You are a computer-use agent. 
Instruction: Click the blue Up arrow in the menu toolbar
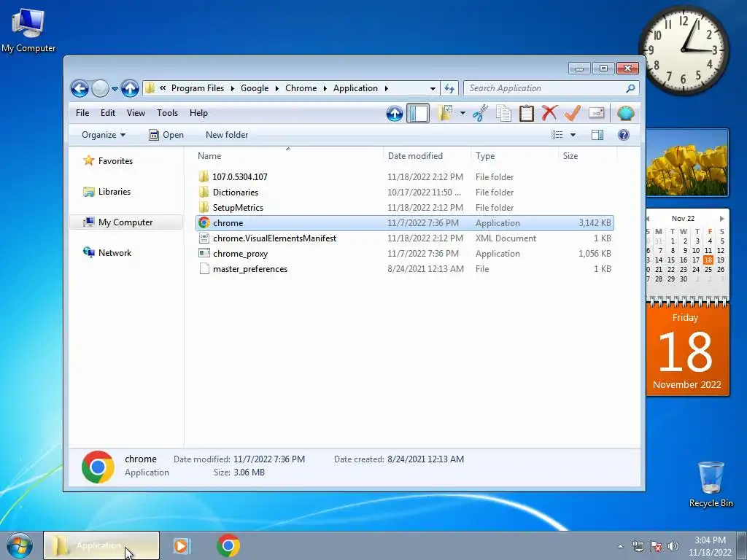[x=395, y=113]
